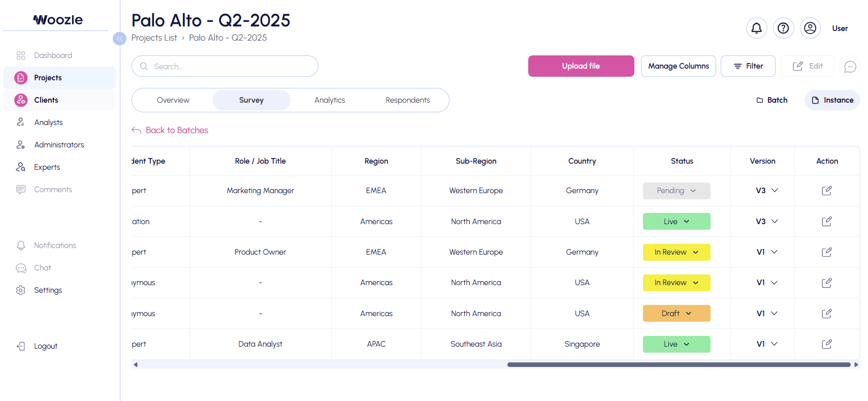Click the user profile avatar icon

tap(810, 28)
